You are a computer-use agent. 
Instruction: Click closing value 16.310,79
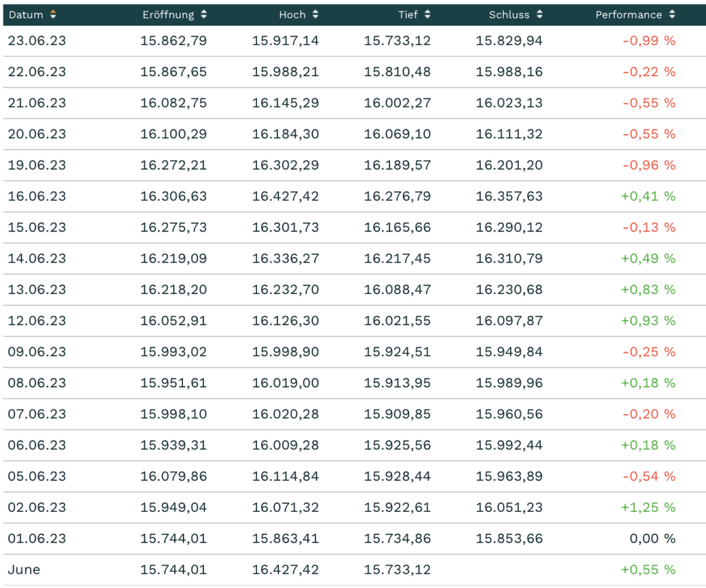tap(509, 258)
